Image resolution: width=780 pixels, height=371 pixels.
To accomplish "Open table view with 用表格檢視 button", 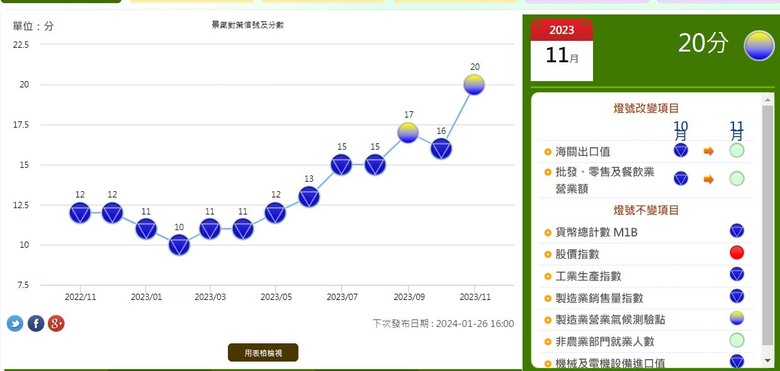I will point(263,353).
